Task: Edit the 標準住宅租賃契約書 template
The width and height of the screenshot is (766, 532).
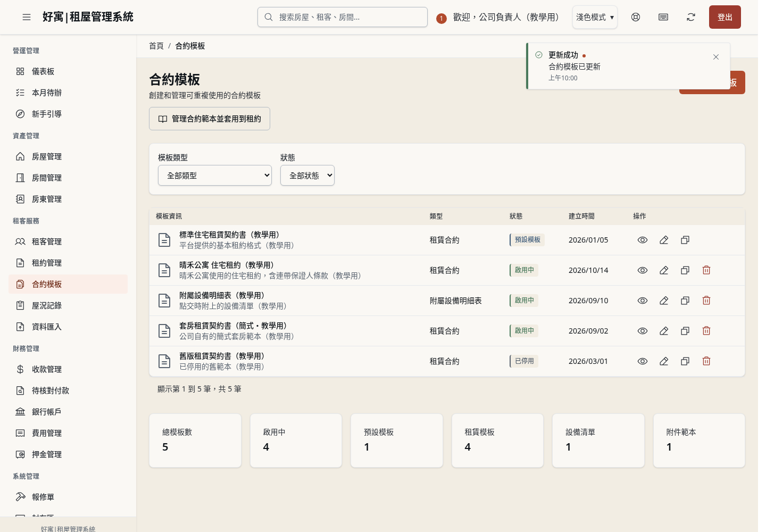Action: [664, 240]
